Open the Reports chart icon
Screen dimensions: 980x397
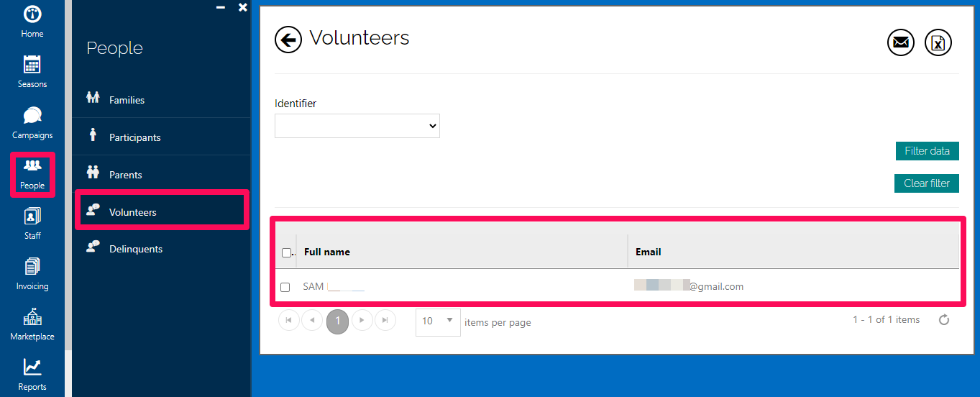pyautogui.click(x=32, y=368)
